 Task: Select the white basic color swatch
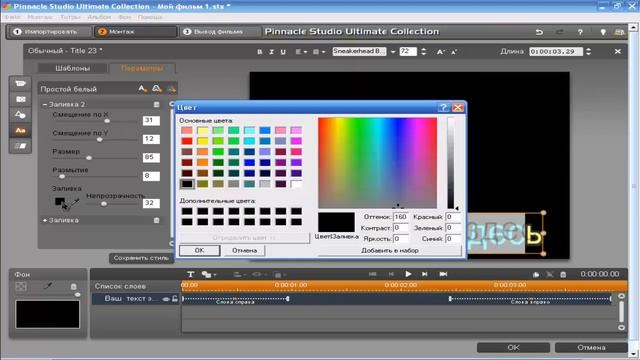(x=296, y=184)
